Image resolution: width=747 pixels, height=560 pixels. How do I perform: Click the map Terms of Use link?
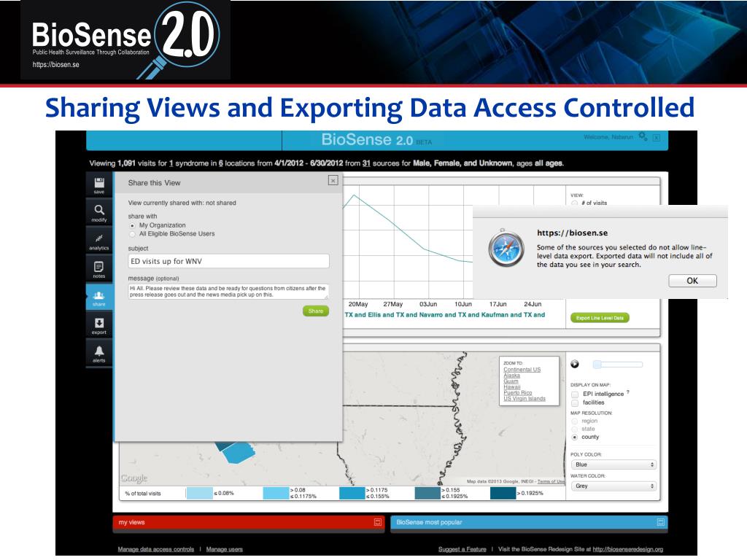551,481
